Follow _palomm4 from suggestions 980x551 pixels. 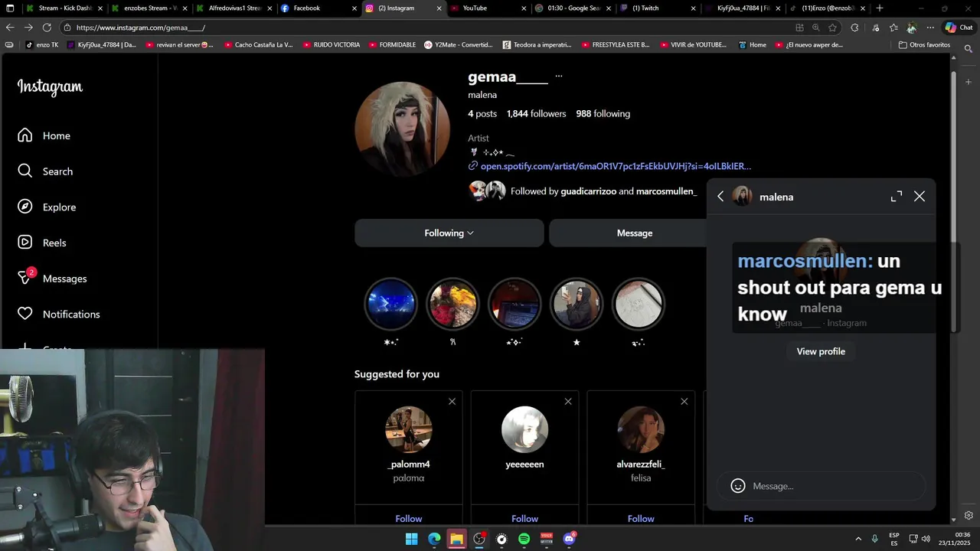[x=409, y=519]
